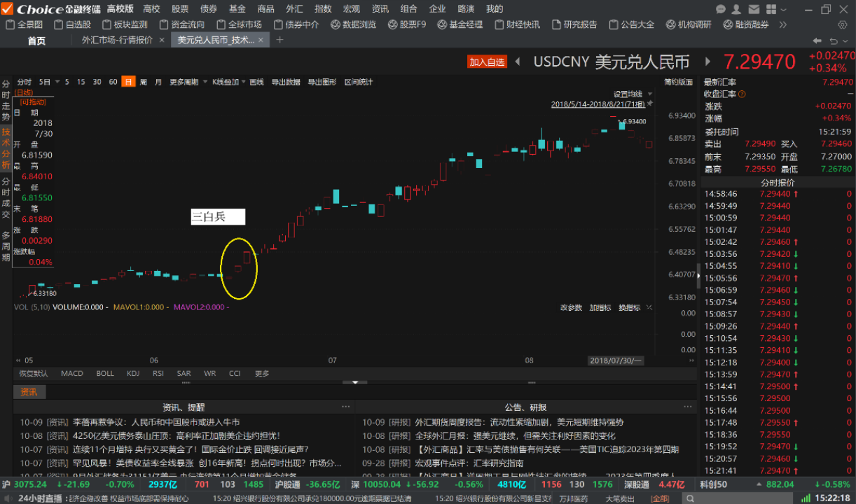Click 换指标 in the volume panel
856x504 pixels.
click(x=629, y=307)
